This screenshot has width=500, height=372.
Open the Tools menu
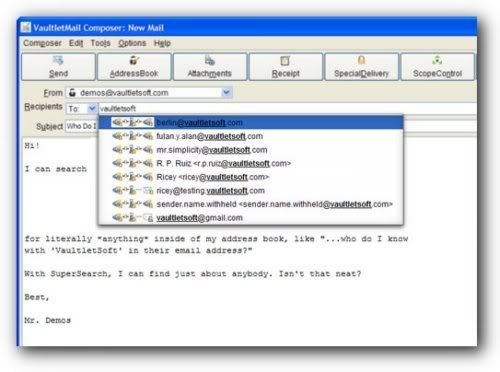point(100,43)
